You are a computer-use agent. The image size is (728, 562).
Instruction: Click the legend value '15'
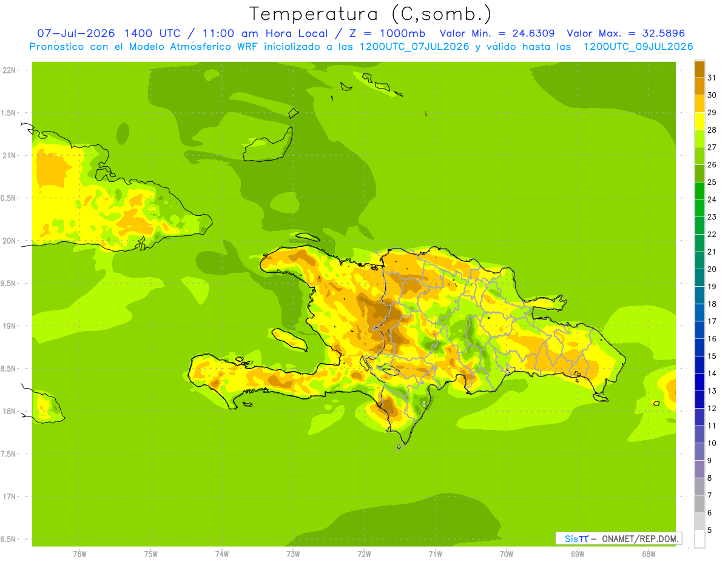(x=712, y=356)
